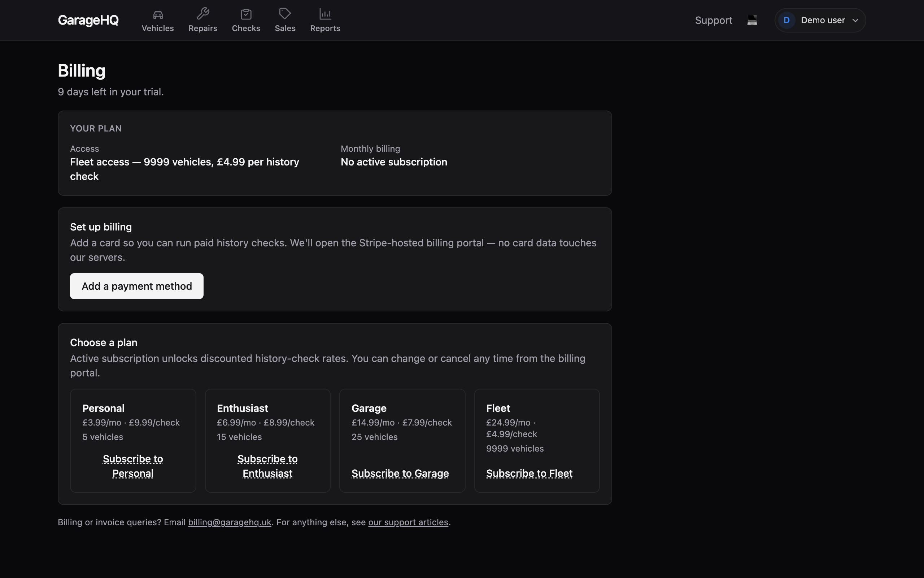
Task: Click the price tag icon above Sales
Action: tap(285, 14)
